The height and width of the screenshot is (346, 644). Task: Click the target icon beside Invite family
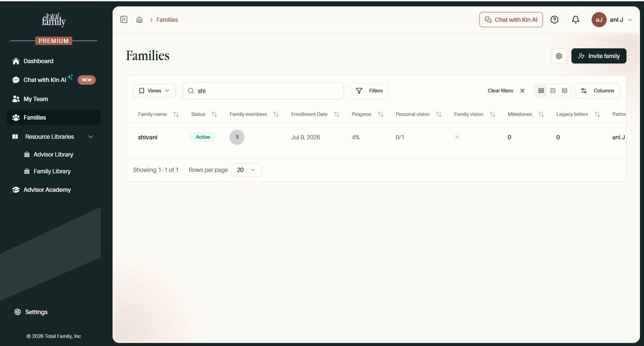click(x=559, y=56)
